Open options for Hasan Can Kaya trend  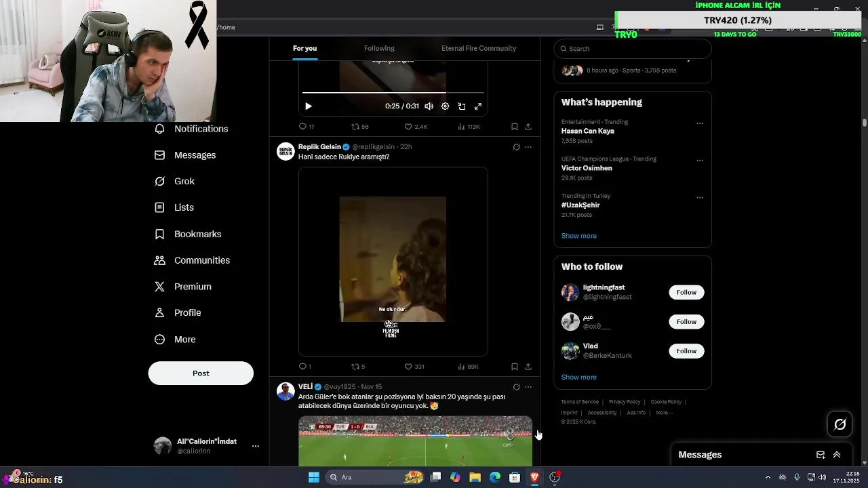point(700,123)
